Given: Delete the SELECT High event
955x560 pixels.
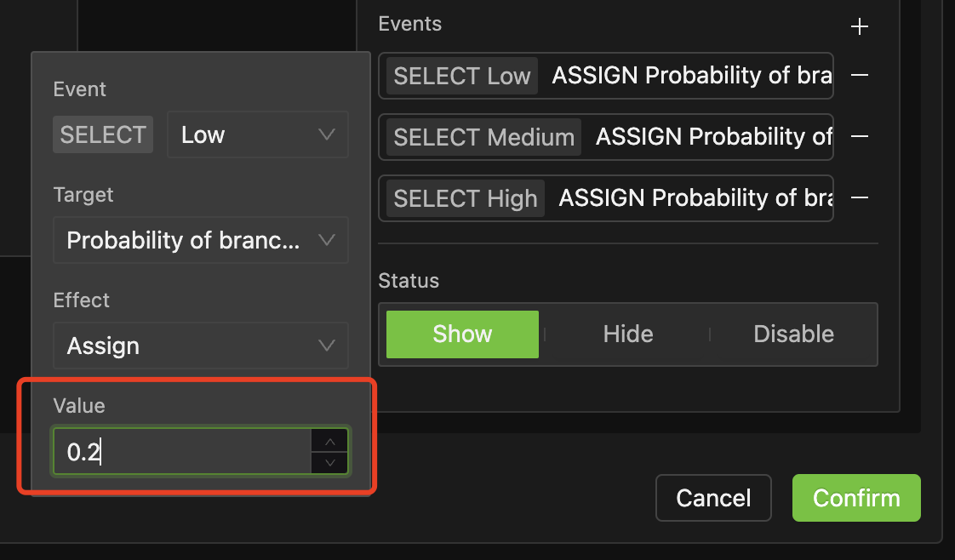Looking at the screenshot, I should pos(860,197).
